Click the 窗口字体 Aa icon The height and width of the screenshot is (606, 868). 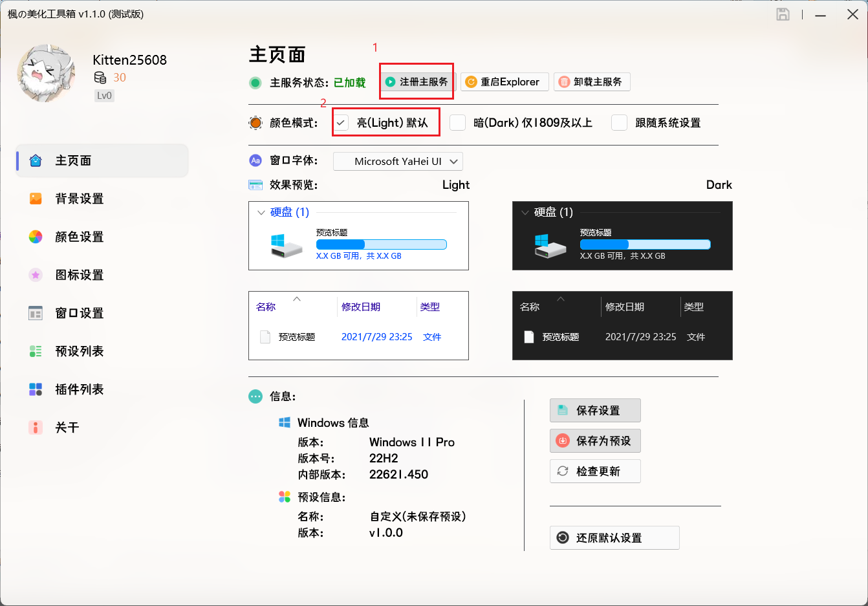click(x=255, y=160)
